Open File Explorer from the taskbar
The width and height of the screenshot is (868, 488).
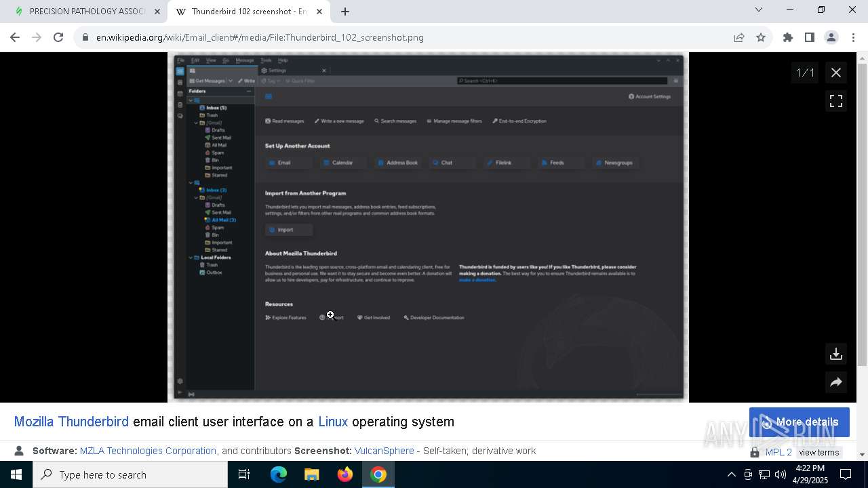coord(312,474)
